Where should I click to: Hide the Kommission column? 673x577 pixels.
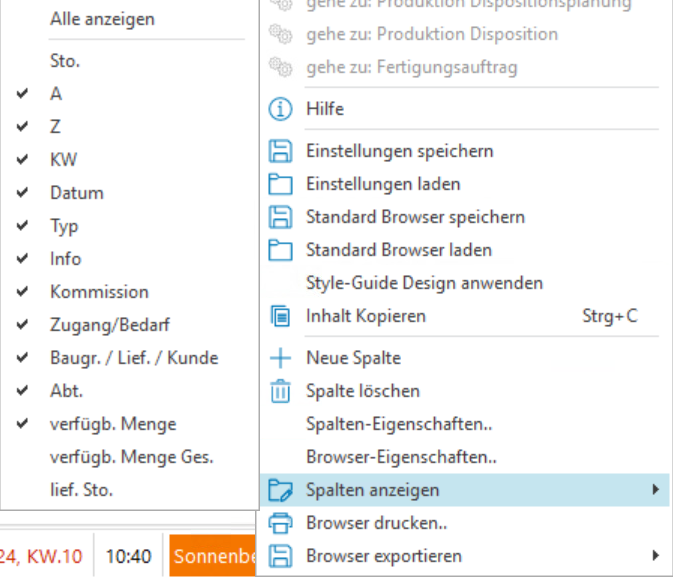click(x=99, y=292)
